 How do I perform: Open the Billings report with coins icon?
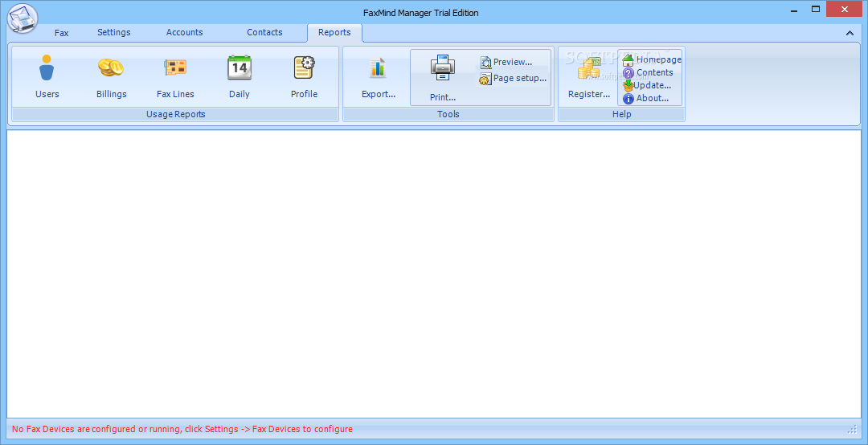tap(111, 77)
